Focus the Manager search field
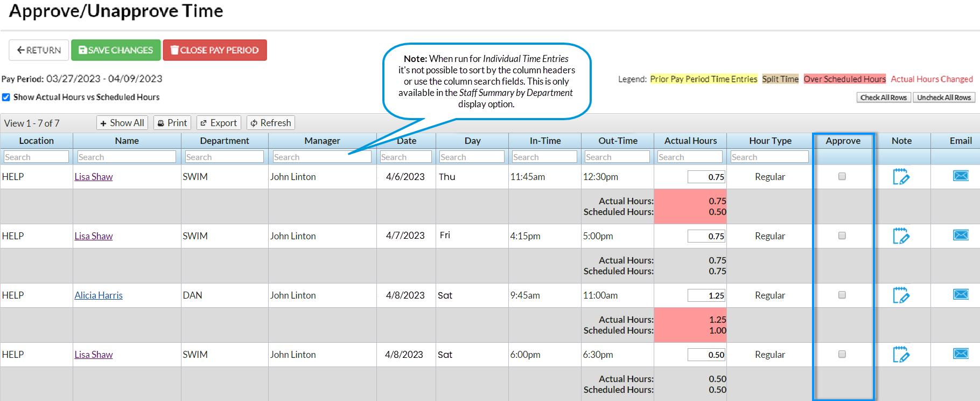This screenshot has height=401, width=980. tap(322, 157)
